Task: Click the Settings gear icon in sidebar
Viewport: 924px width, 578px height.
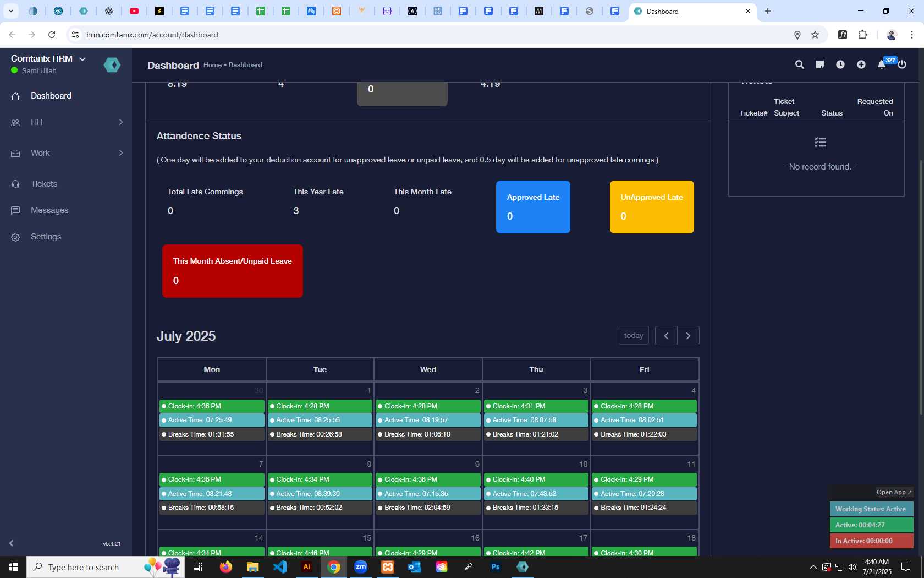Action: 15,237
